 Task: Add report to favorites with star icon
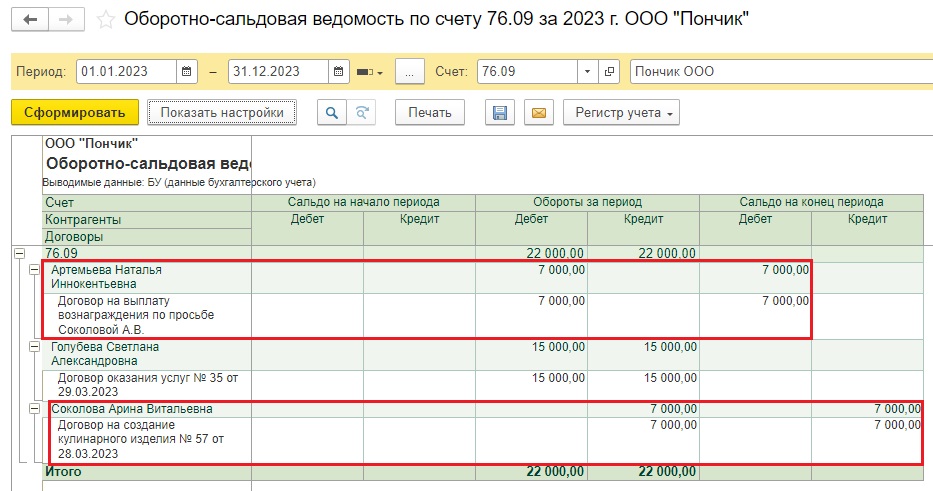[106, 20]
